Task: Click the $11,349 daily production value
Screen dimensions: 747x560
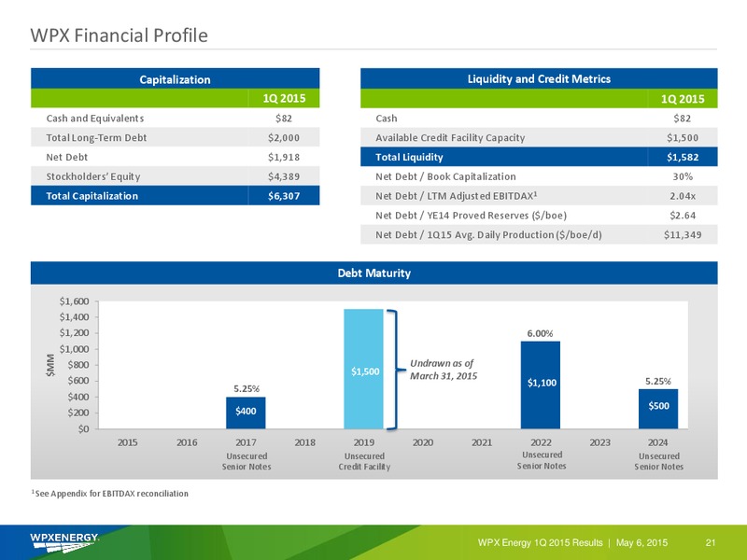Action: (683, 235)
